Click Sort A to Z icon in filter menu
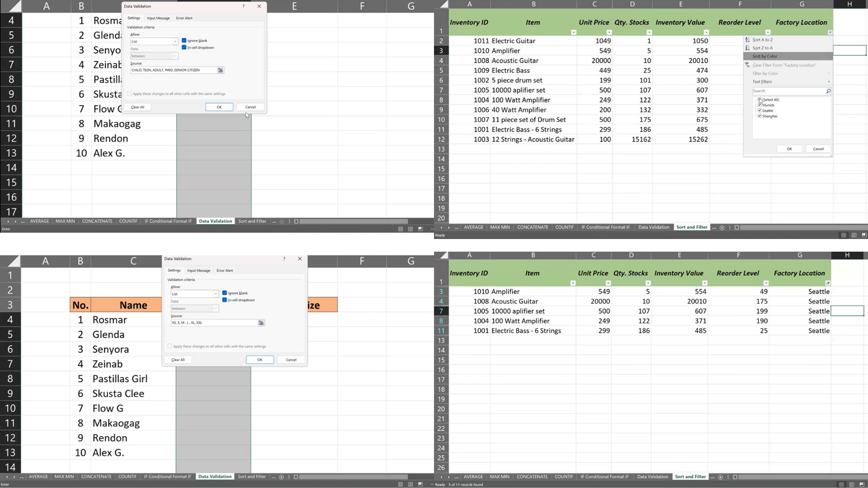Image resolution: width=868 pixels, height=488 pixels. click(x=747, y=40)
